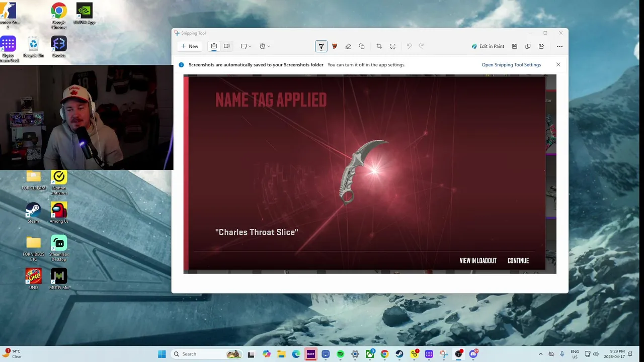
Task: Save the snip with the Save icon
Action: coord(514,46)
